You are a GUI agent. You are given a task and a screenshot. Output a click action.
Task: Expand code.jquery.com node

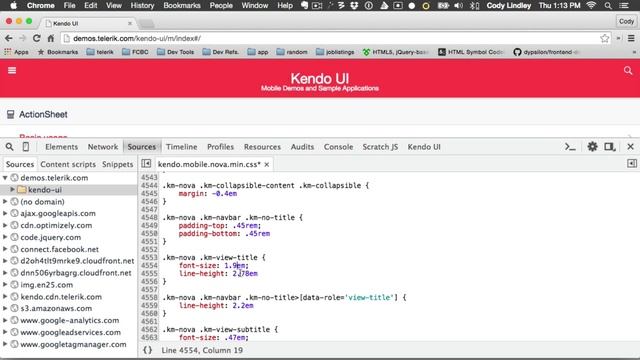tap(5, 237)
